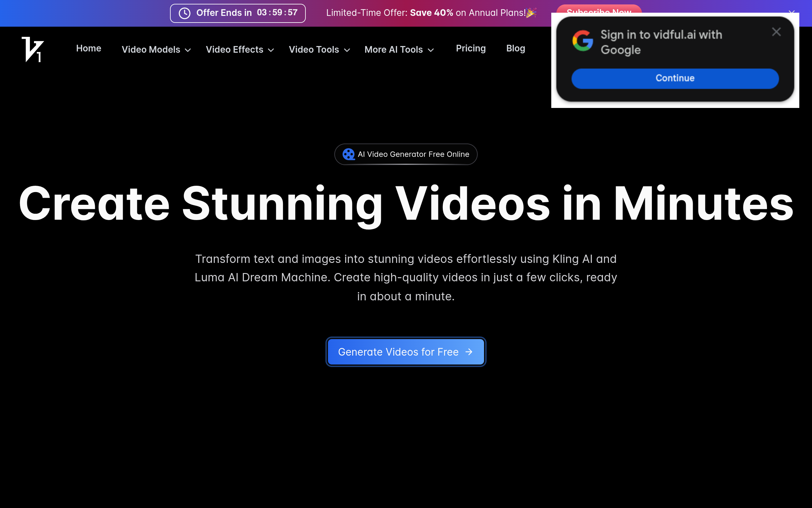Click the Save 40% on Annual Plans text
The height and width of the screenshot is (508, 812).
click(468, 13)
